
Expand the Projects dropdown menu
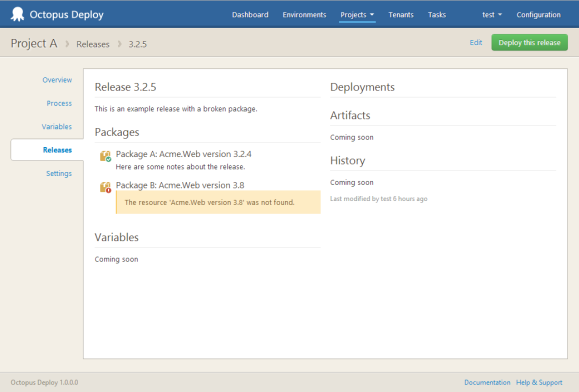click(357, 15)
